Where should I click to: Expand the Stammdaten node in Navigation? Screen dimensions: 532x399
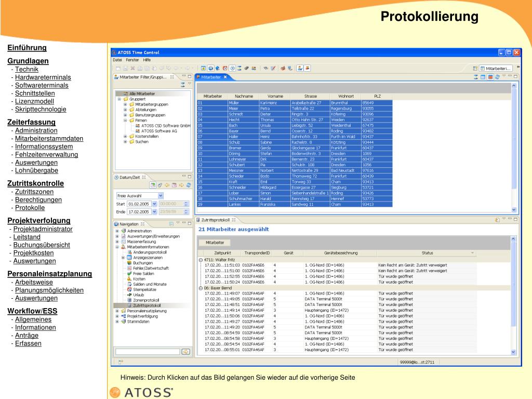[x=117, y=322]
